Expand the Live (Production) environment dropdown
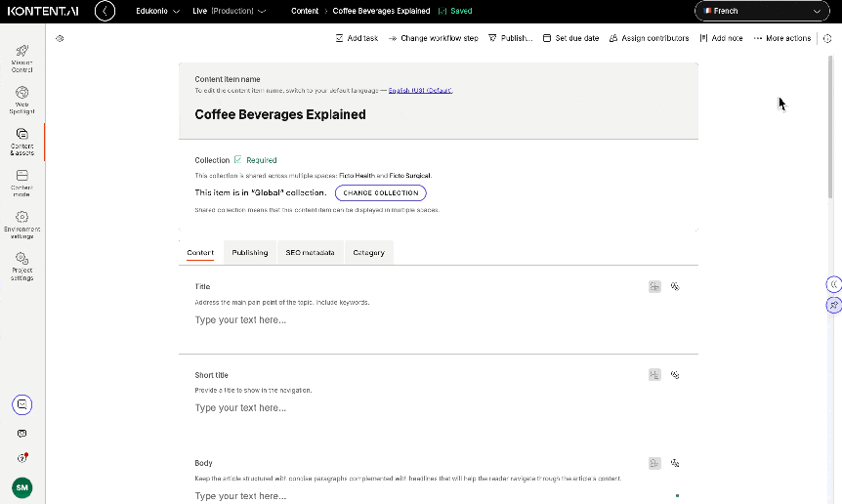Screen dimensions: 842x504 tap(229, 11)
